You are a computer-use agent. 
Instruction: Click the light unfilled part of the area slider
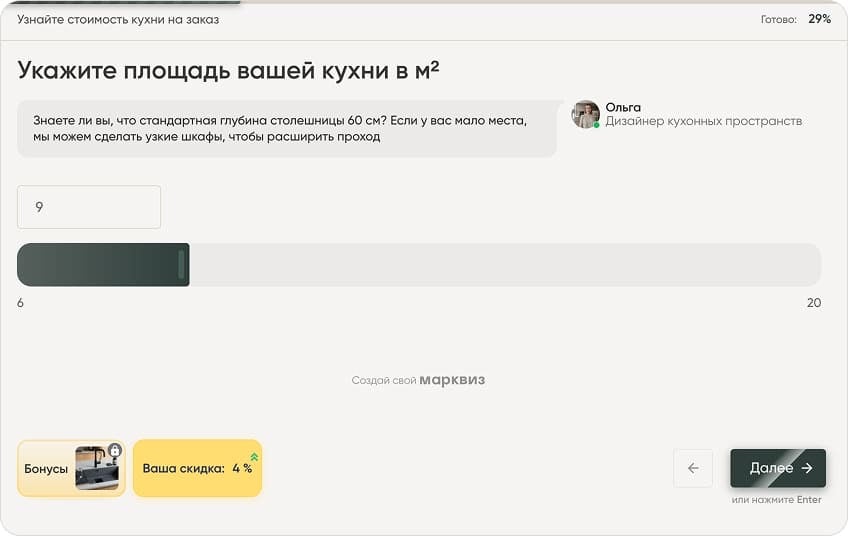coord(505,264)
